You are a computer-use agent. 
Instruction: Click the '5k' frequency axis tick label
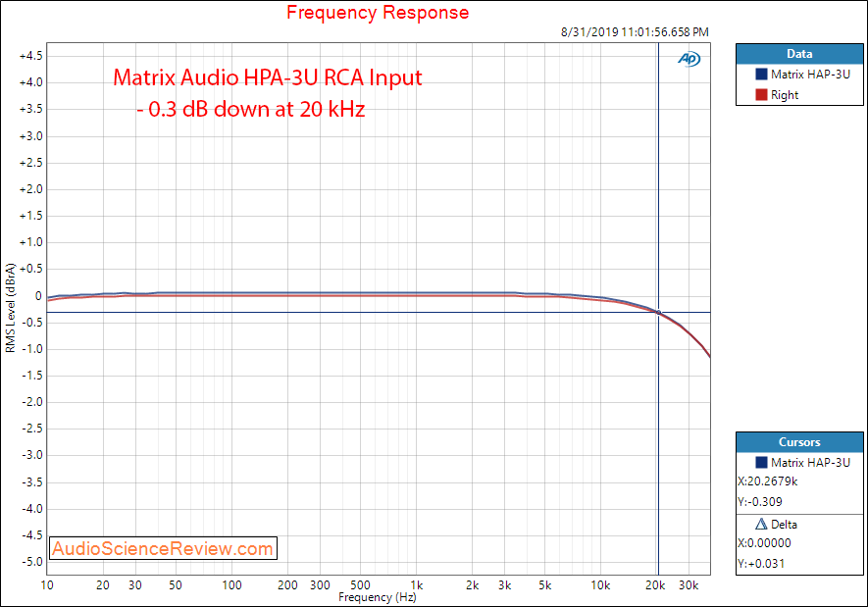[x=545, y=585]
